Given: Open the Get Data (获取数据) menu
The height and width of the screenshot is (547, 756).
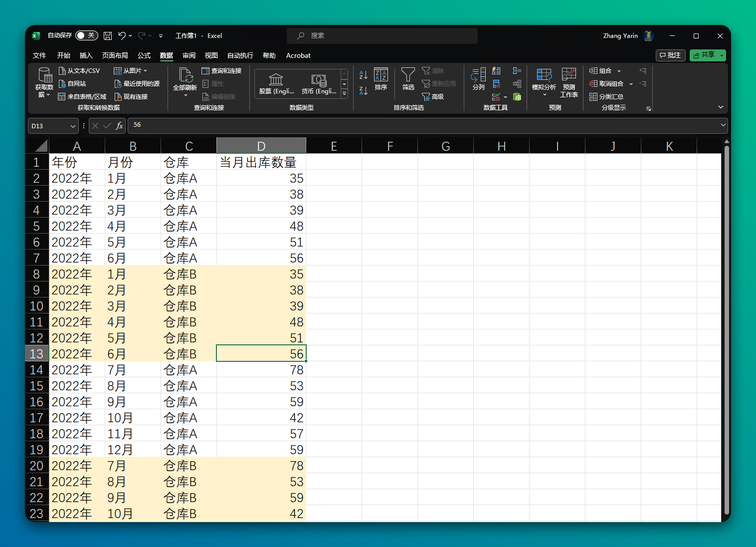Looking at the screenshot, I should click(x=44, y=82).
